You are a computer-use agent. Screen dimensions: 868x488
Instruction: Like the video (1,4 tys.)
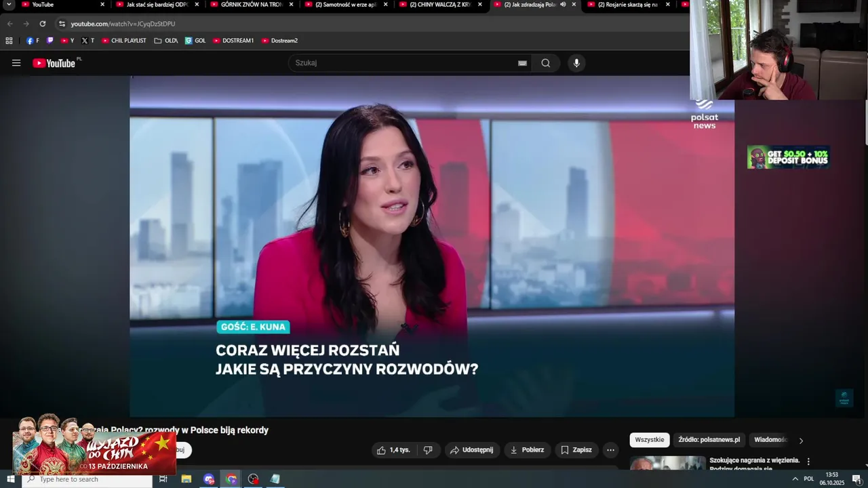coord(393,450)
